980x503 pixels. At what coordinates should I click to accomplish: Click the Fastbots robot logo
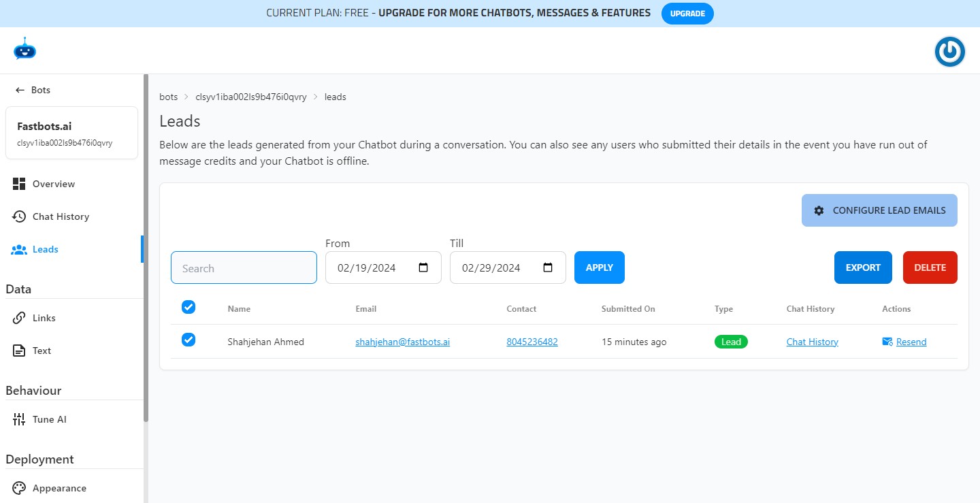(24, 49)
